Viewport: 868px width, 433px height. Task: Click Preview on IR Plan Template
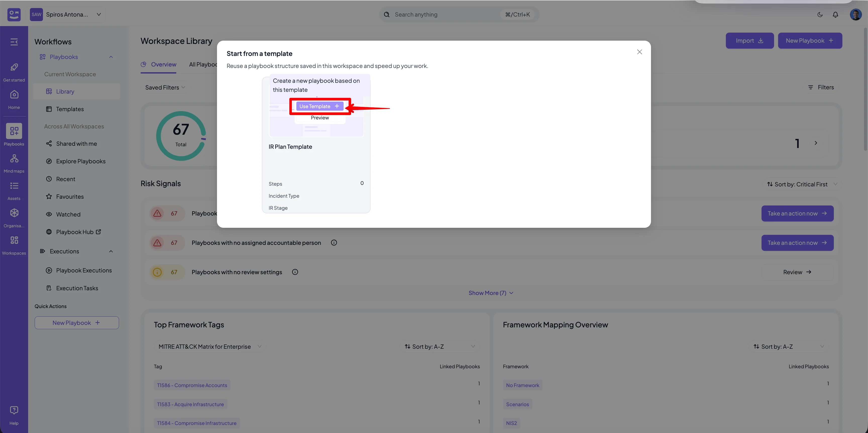(x=320, y=118)
